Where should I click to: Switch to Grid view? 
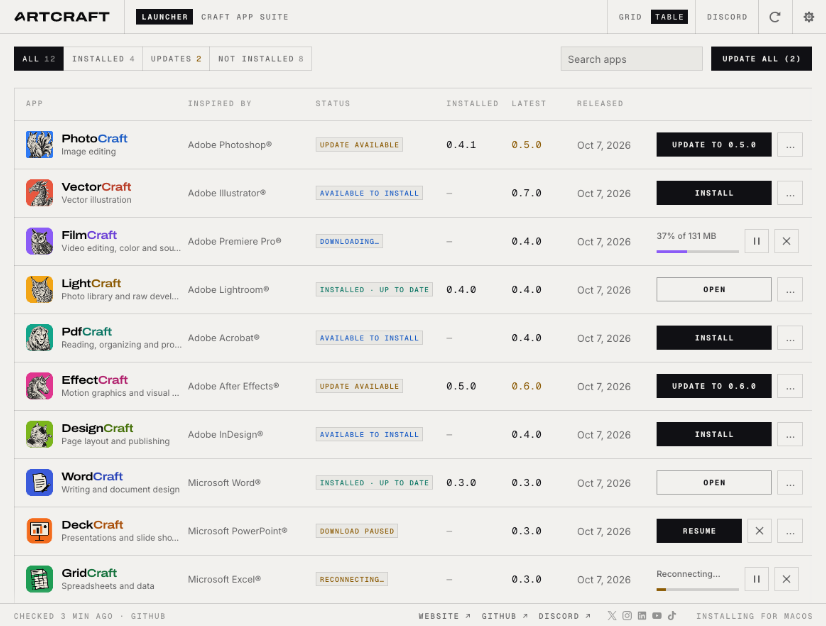[630, 17]
